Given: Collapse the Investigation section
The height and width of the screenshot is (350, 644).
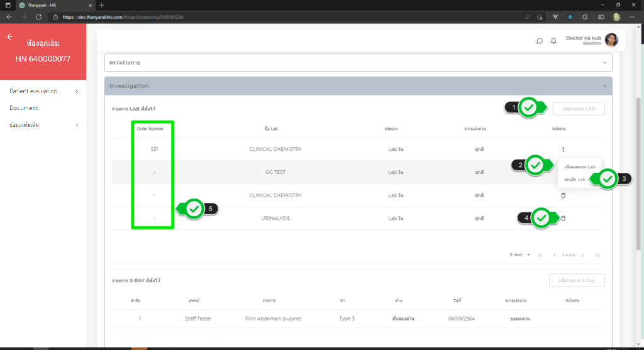Looking at the screenshot, I should [604, 86].
